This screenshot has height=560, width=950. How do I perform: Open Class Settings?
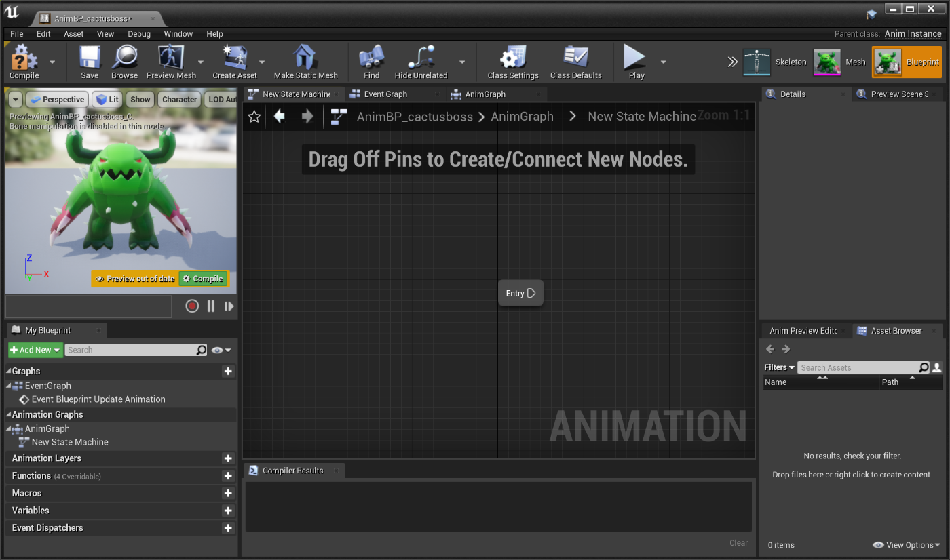click(513, 62)
